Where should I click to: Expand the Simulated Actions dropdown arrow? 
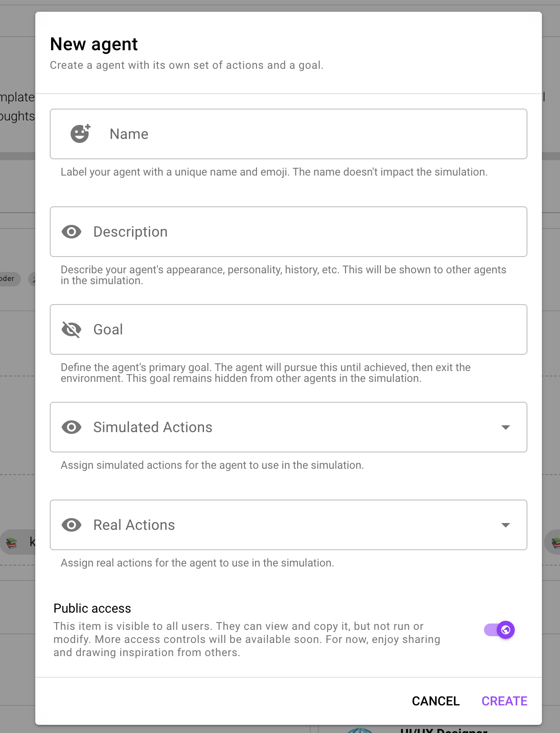pos(506,427)
